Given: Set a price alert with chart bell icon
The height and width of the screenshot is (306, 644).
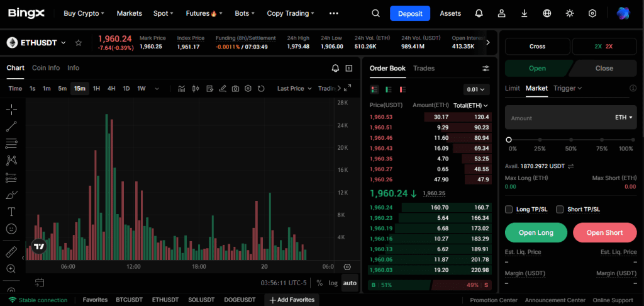Looking at the screenshot, I should click(x=336, y=68).
